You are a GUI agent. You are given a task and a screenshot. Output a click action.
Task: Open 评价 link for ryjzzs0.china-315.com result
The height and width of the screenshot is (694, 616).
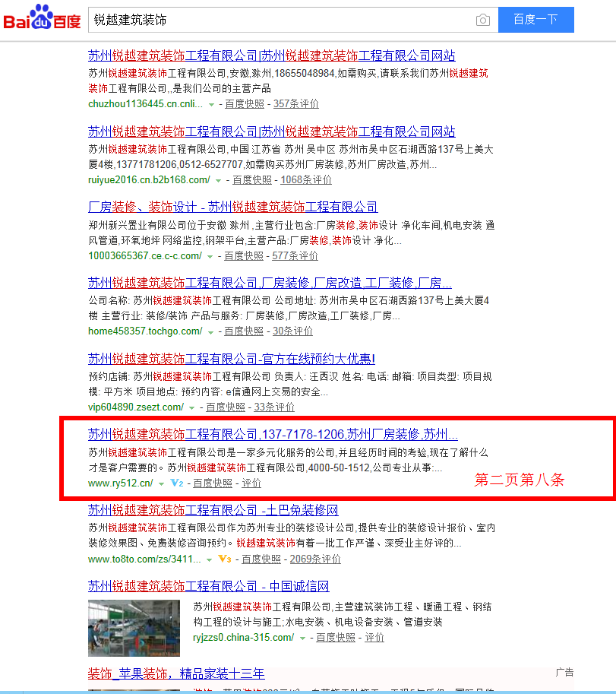click(x=374, y=637)
